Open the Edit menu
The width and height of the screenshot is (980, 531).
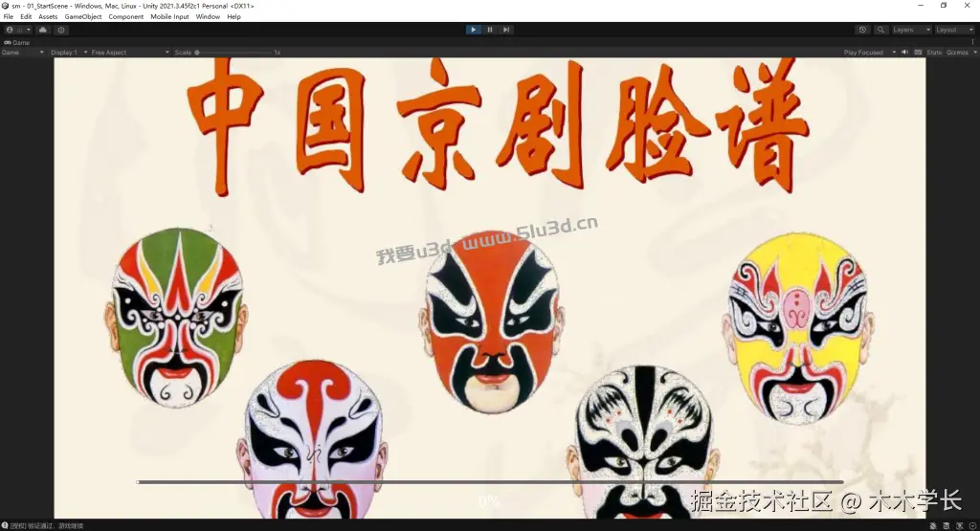pos(26,17)
